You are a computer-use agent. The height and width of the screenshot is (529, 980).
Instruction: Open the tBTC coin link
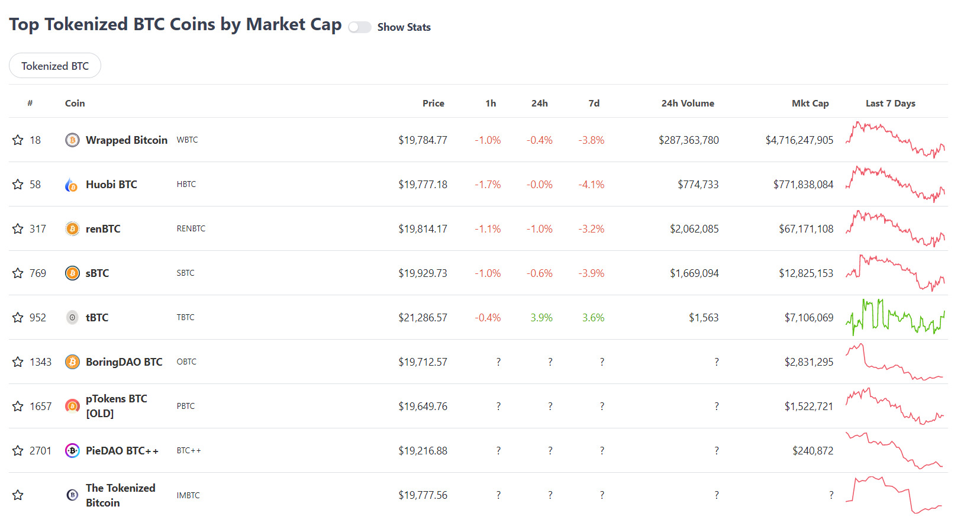(97, 318)
